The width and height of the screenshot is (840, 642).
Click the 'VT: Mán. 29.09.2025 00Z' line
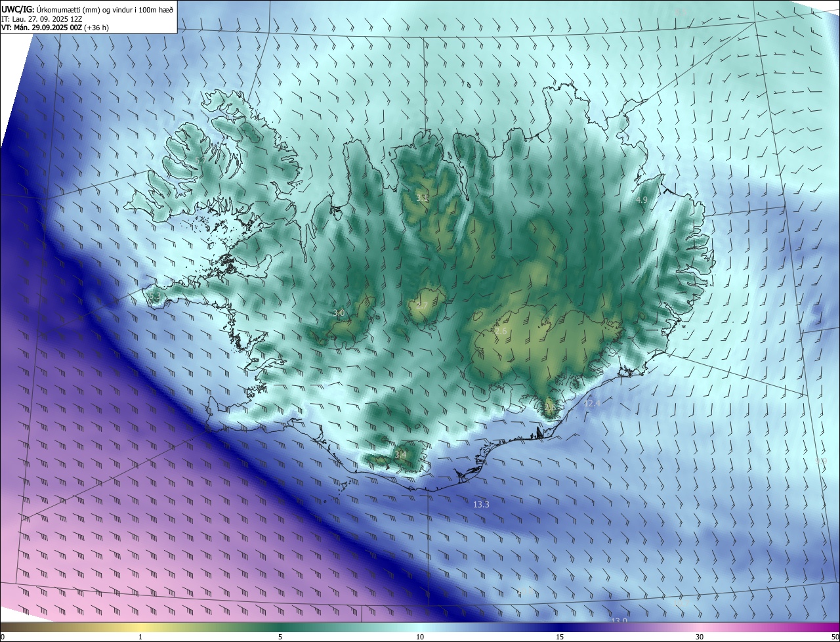pyautogui.click(x=55, y=28)
